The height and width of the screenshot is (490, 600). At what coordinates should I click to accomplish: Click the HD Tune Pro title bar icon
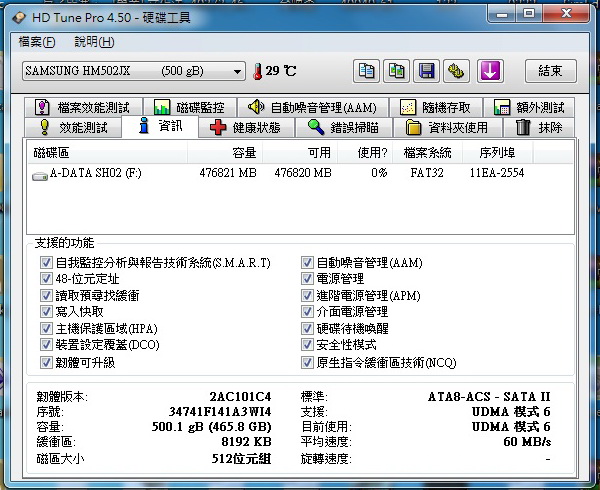tap(19, 18)
